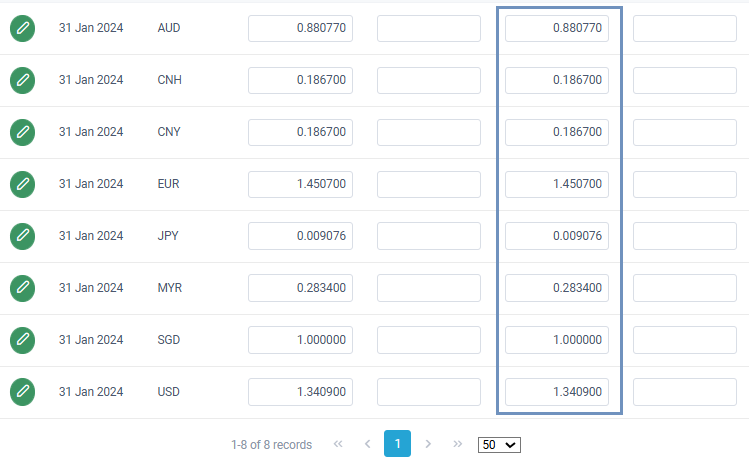Focus the empty second field for EUR

coord(428,184)
